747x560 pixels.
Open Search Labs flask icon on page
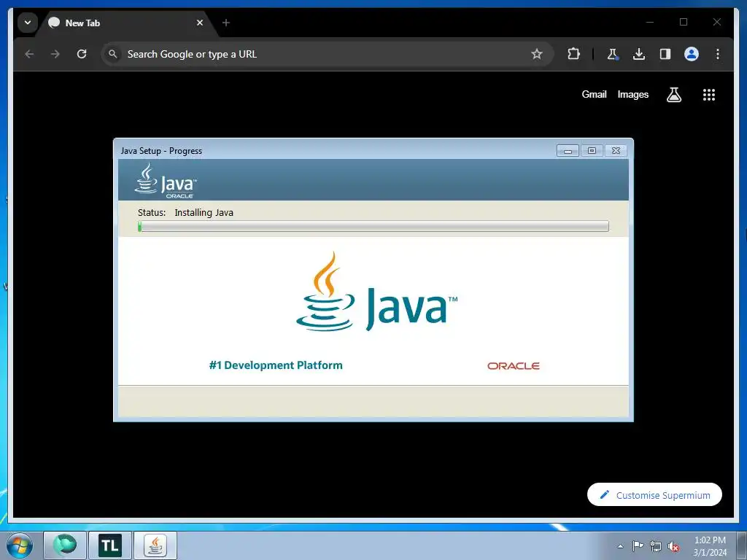pos(673,95)
